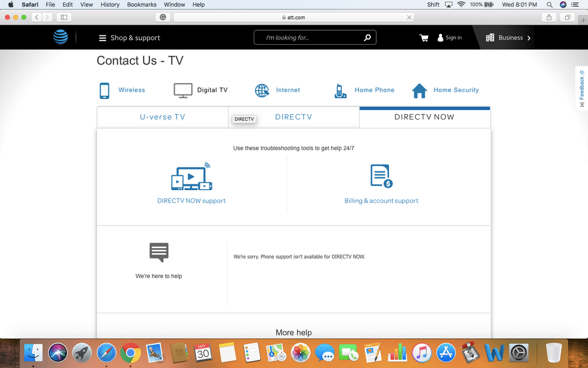Focus the "I'm looking for..." search field

click(x=314, y=38)
